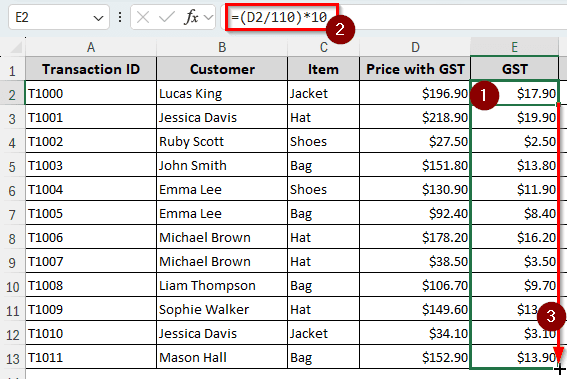Select row 3 header

13,118
